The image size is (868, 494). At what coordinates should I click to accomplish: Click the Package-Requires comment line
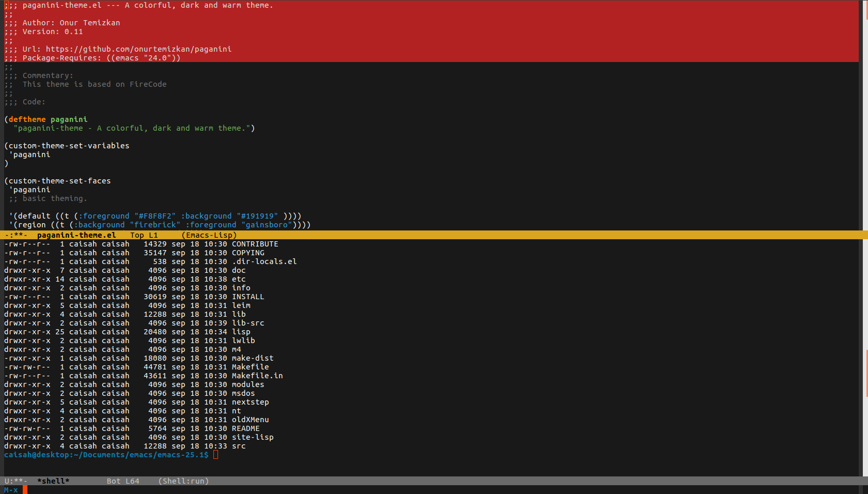tap(92, 58)
